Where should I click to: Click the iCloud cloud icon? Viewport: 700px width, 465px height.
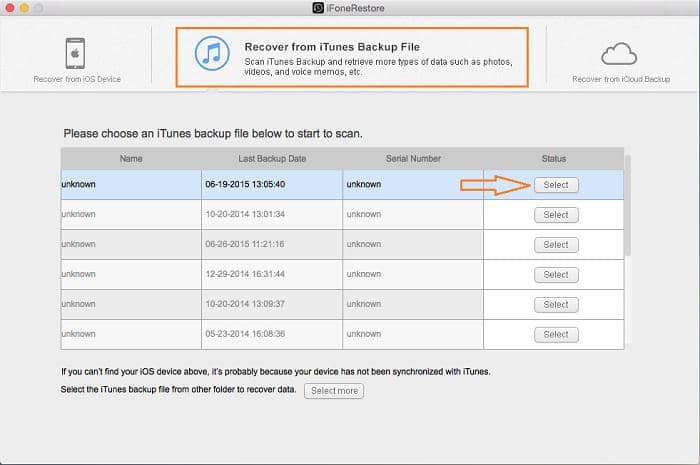point(619,54)
